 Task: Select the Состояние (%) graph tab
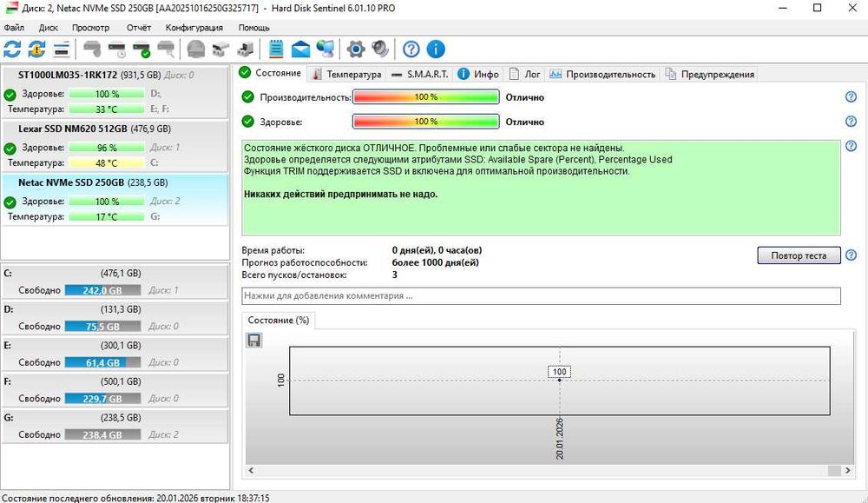279,321
